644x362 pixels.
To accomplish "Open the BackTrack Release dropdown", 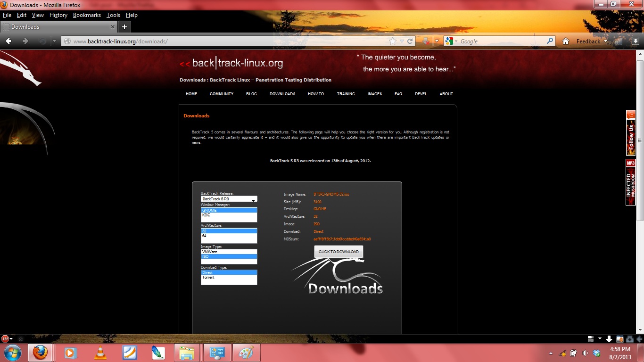I will pyautogui.click(x=229, y=199).
